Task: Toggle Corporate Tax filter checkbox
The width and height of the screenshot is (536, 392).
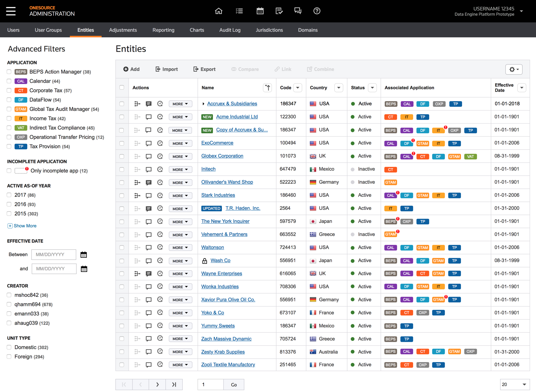Action: [9, 90]
